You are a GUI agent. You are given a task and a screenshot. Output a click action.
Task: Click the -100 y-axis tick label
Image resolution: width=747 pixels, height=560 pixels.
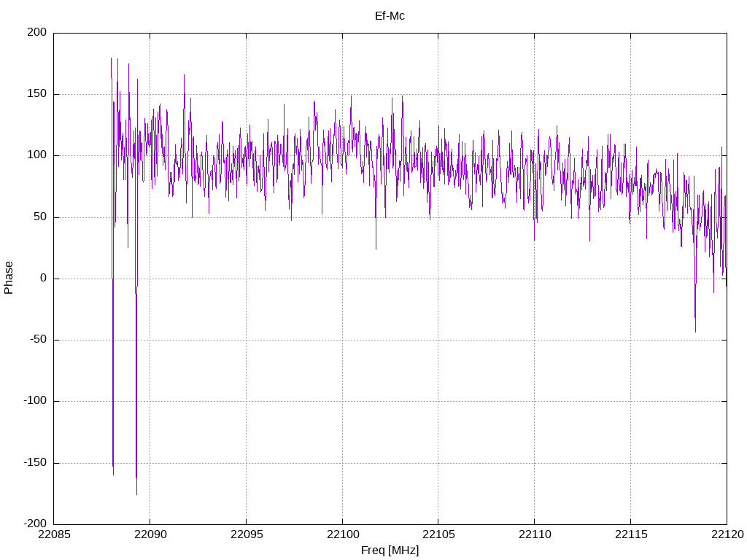pyautogui.click(x=35, y=401)
